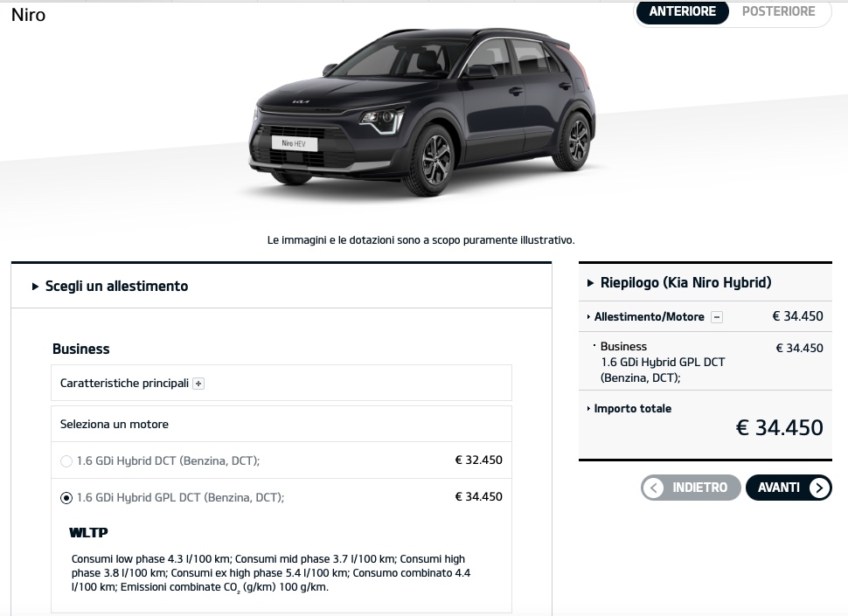Click the back arrow circle on INDIETRO
Image resolution: width=848 pixels, height=616 pixels.
click(653, 488)
